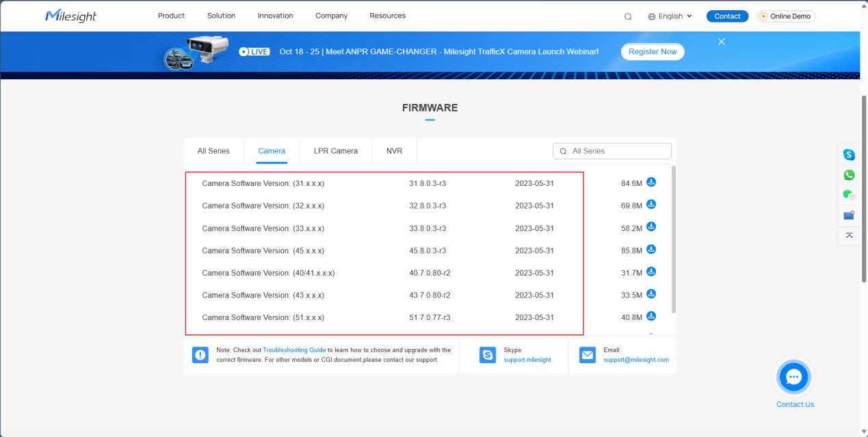Open email icon in side contact bar

point(849,215)
